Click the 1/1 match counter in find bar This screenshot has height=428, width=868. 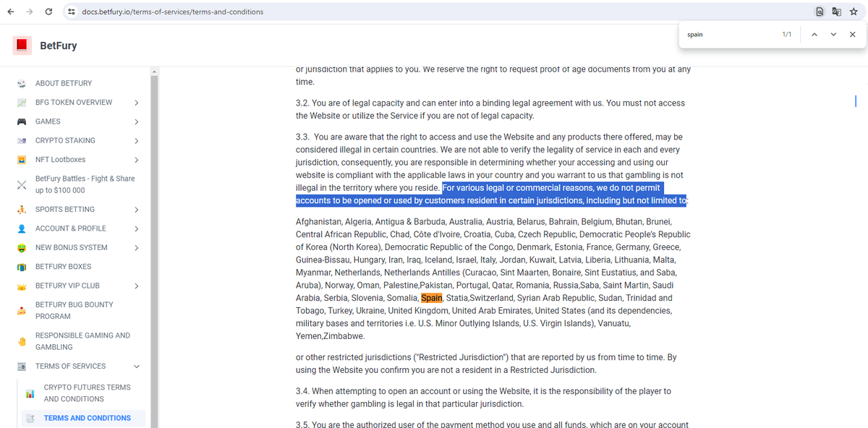point(787,35)
